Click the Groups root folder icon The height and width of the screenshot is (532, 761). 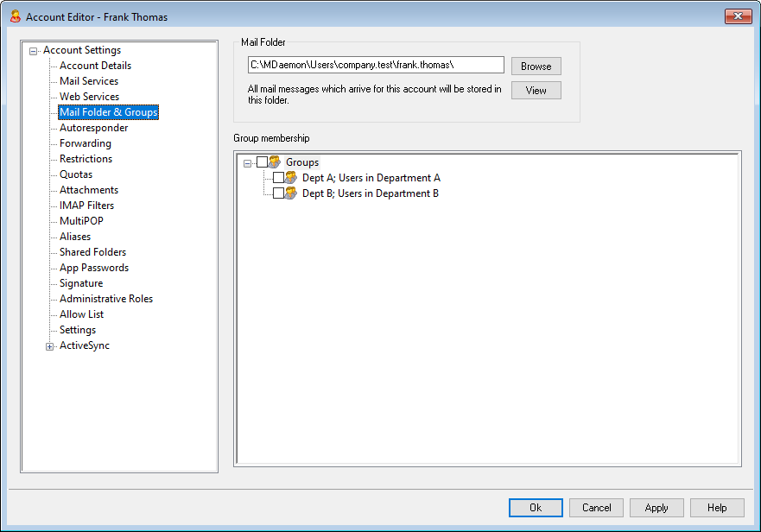click(x=275, y=162)
